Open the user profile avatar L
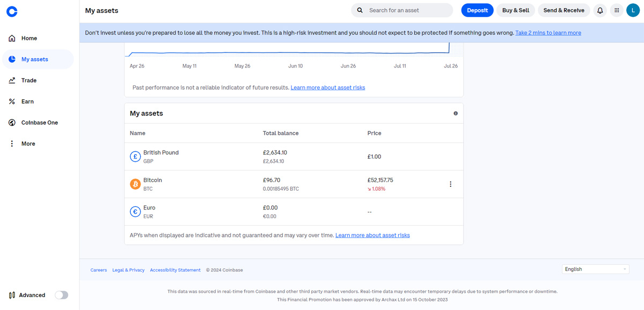Screen dimensions: 644x310 [x=633, y=10]
